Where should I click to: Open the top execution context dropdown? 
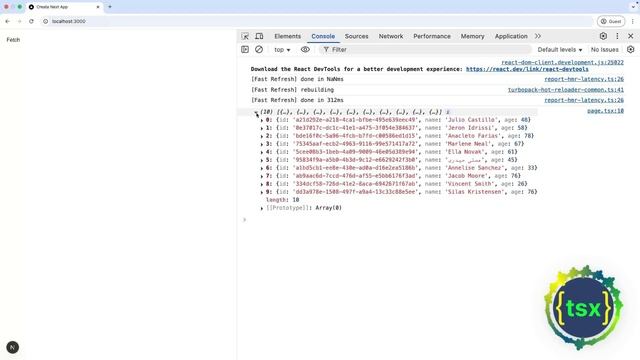coord(282,49)
